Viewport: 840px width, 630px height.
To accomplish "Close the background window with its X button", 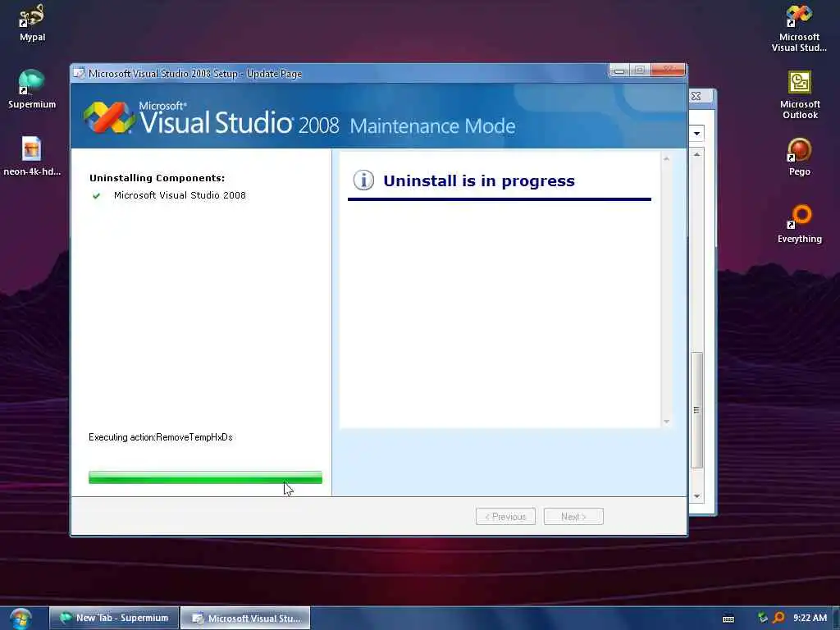I will tap(696, 96).
